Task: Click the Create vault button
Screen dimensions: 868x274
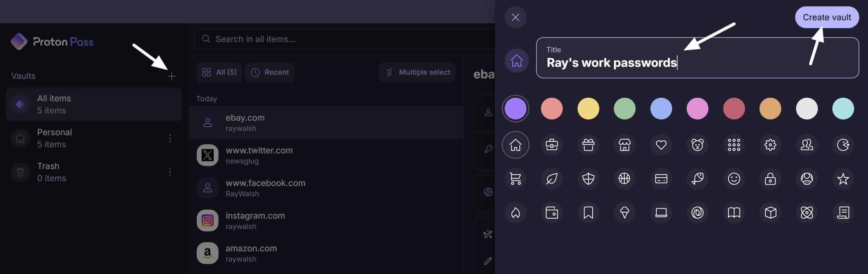Action: tap(827, 17)
